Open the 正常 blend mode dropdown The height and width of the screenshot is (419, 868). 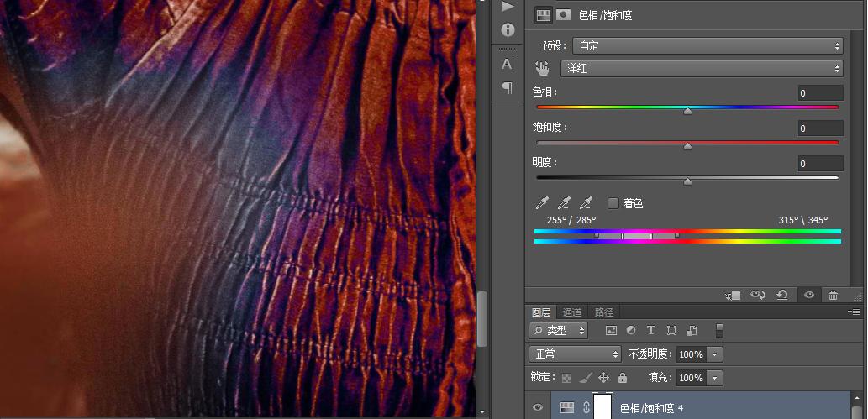(575, 354)
